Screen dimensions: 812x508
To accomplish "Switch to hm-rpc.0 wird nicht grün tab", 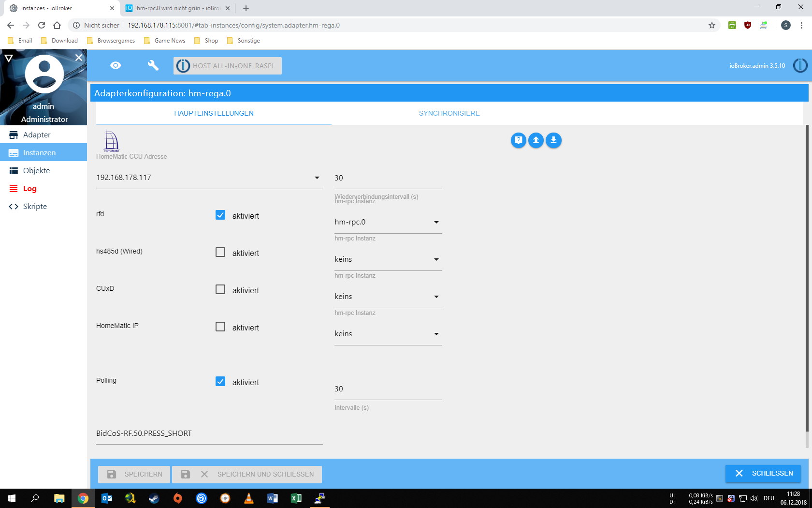I will 177,8.
